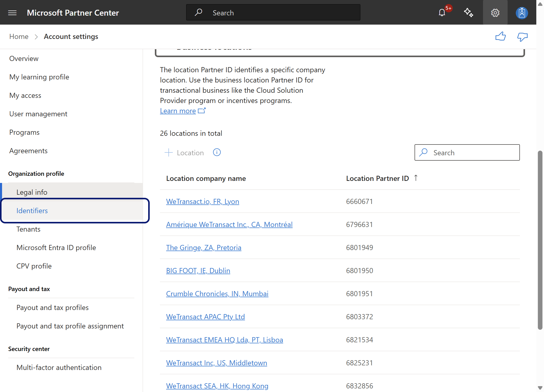This screenshot has width=544, height=392.
Task: Open WeTransact.io, FR, Lyon location
Action: pos(203,201)
